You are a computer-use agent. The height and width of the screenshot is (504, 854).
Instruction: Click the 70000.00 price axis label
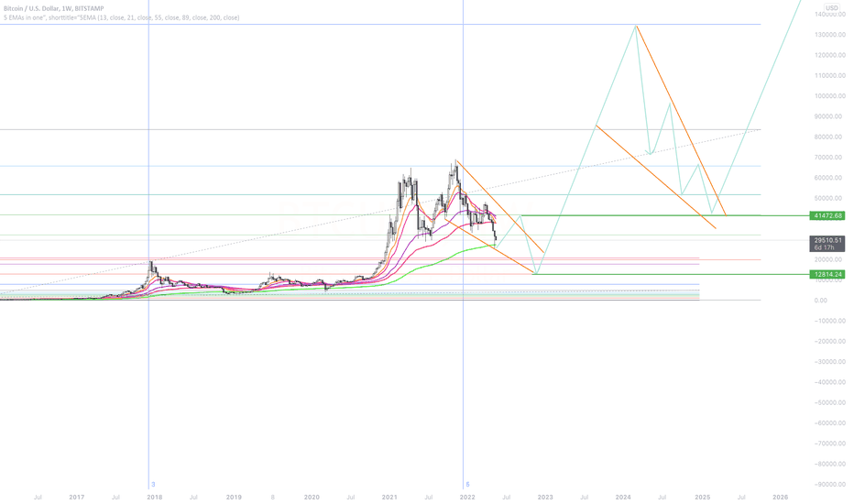829,158
